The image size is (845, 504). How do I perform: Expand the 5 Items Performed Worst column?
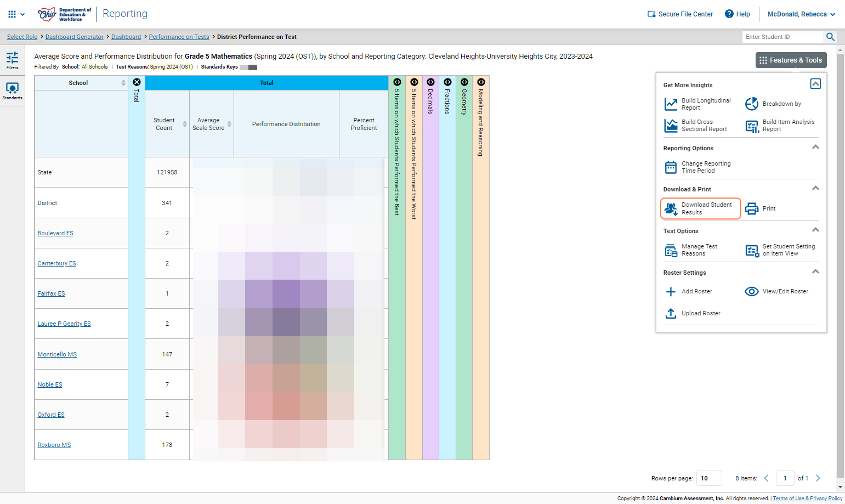pos(414,82)
